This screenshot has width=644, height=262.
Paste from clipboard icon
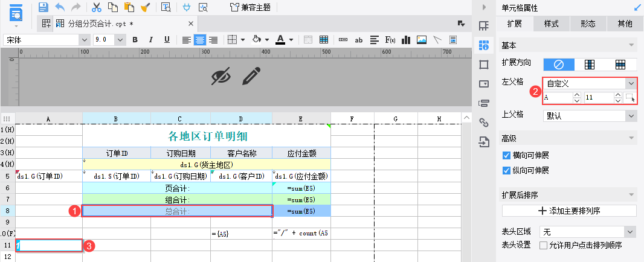[x=129, y=7]
